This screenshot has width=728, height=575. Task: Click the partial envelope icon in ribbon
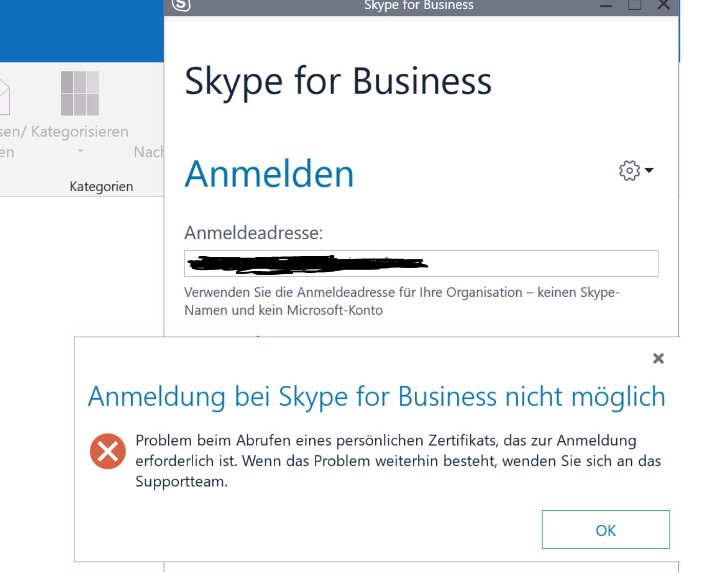coord(5,96)
